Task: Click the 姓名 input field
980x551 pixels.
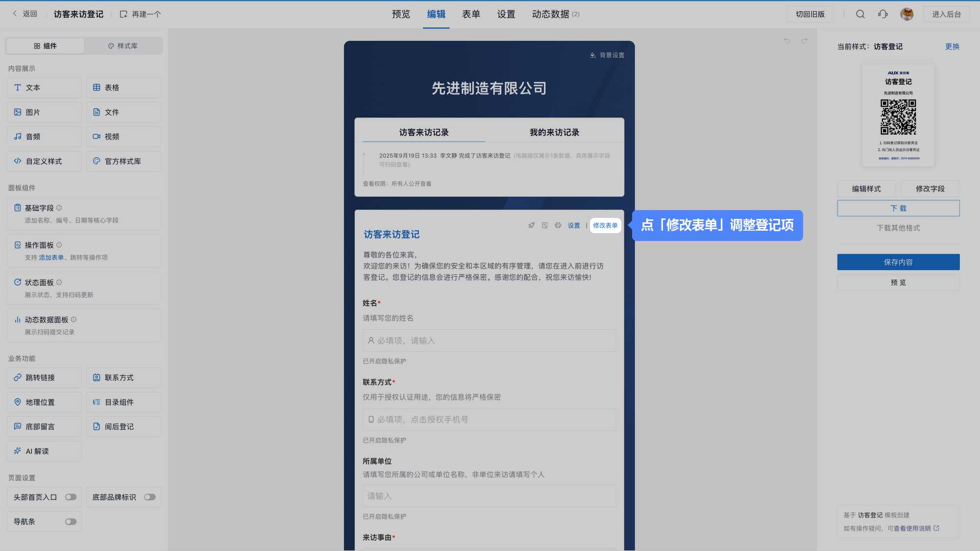Action: coord(489,340)
